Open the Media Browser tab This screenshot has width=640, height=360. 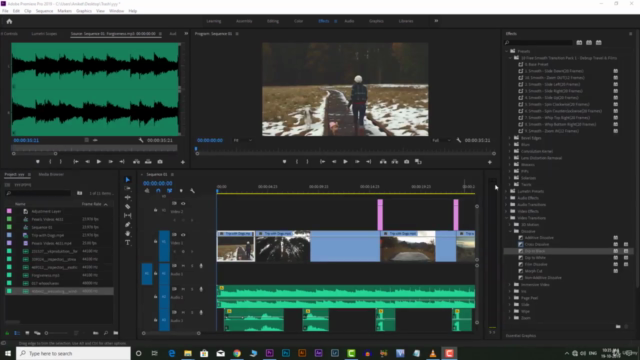[x=51, y=174]
